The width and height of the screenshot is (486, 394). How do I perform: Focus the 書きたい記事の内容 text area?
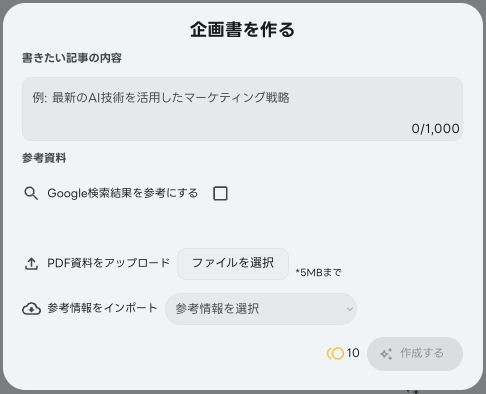tap(242, 109)
